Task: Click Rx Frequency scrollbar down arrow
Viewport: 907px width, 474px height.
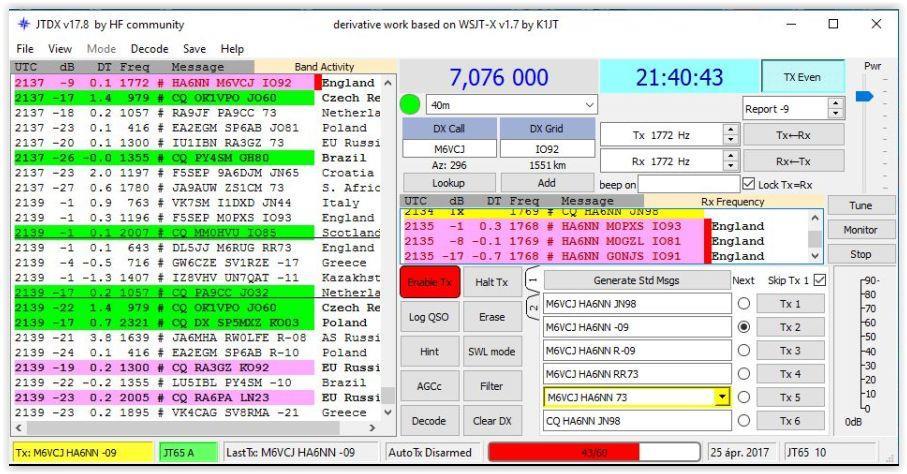Action: 815,255
